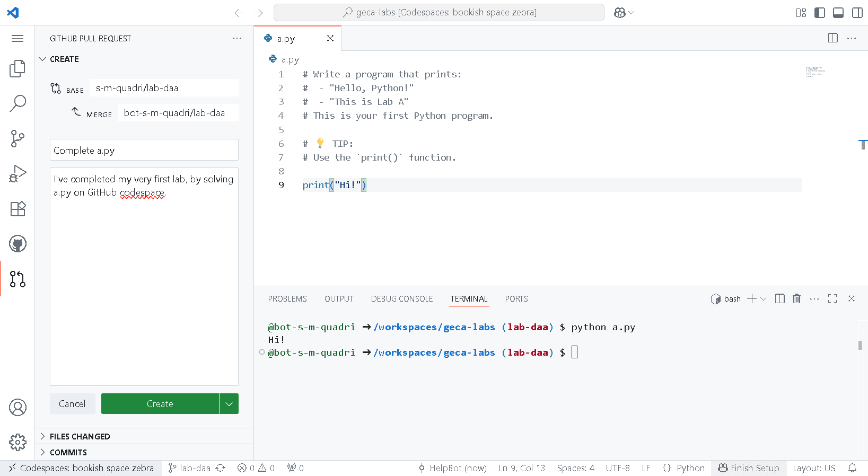Viewport: 868px width, 476px height.
Task: Open the Copilot chat icon in title bar
Action: 619,13
